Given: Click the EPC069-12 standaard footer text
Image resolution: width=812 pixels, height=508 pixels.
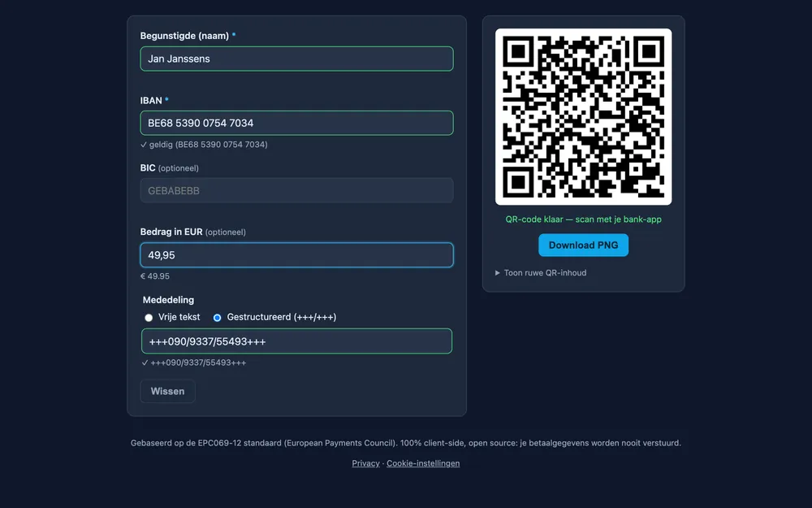Looking at the screenshot, I should (x=405, y=443).
